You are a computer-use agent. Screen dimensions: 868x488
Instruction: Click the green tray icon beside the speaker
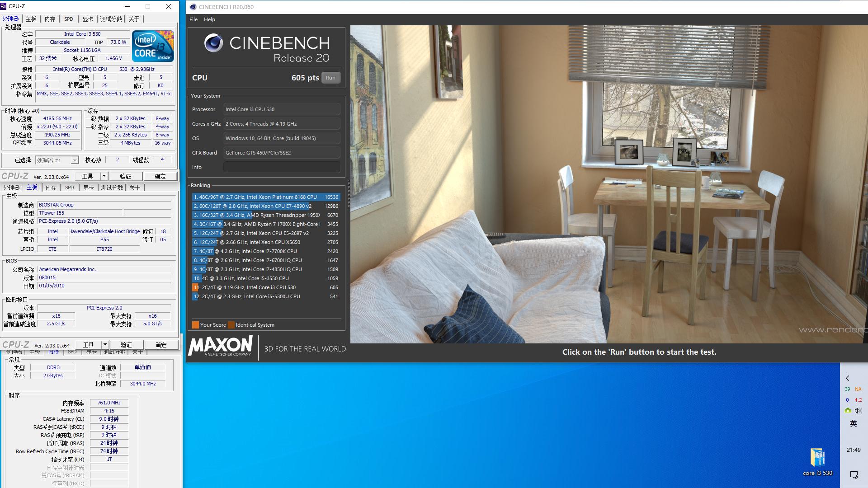pyautogui.click(x=848, y=411)
